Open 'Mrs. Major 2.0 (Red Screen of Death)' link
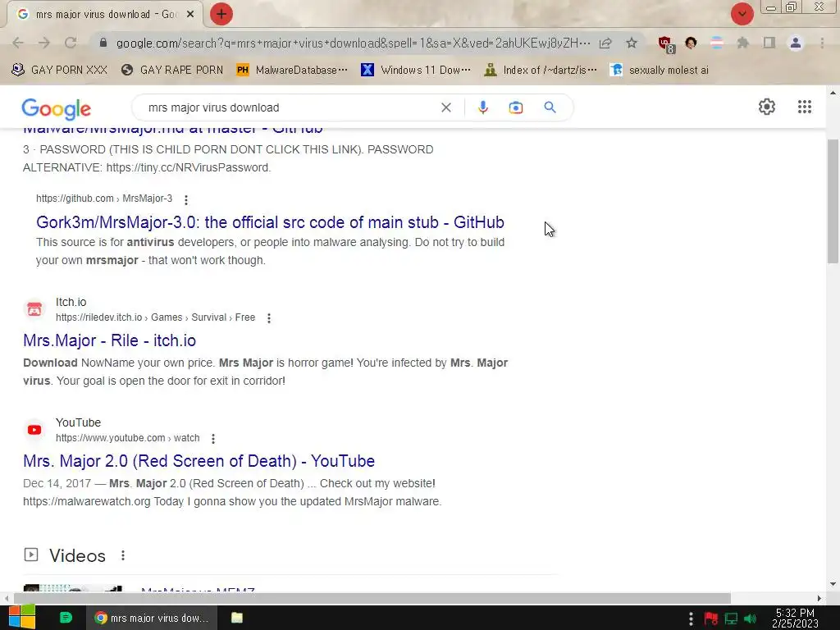 point(199,461)
